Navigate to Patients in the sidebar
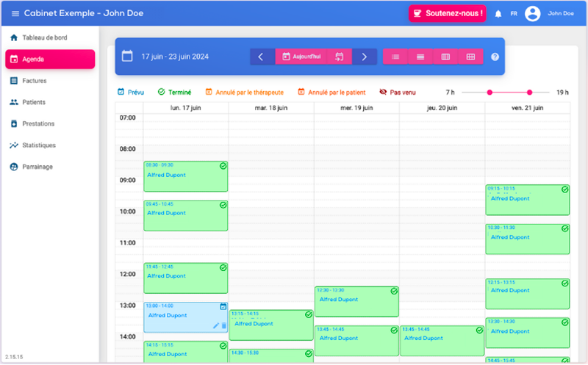The height and width of the screenshot is (365, 588). [34, 102]
